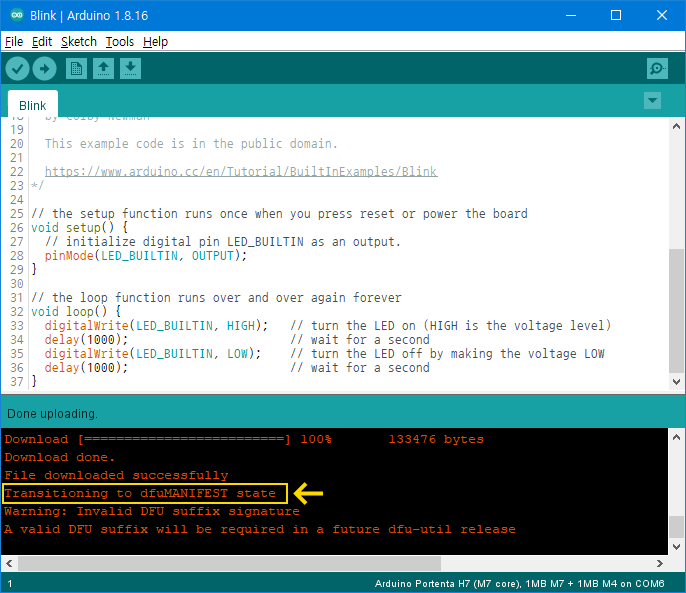The width and height of the screenshot is (686, 593).
Task: Open the File menu
Action: point(14,42)
